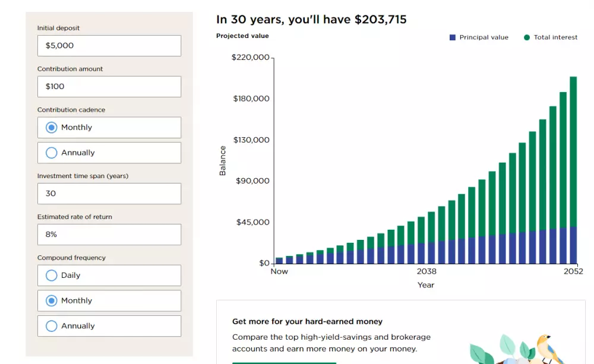
Task: Click the blue Principal value legend swatch
Action: (453, 37)
